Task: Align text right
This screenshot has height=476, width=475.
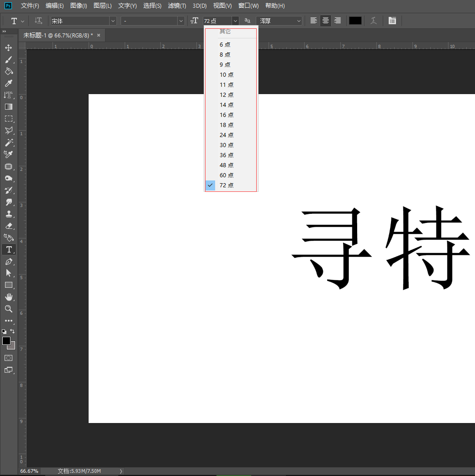Action: pyautogui.click(x=337, y=21)
